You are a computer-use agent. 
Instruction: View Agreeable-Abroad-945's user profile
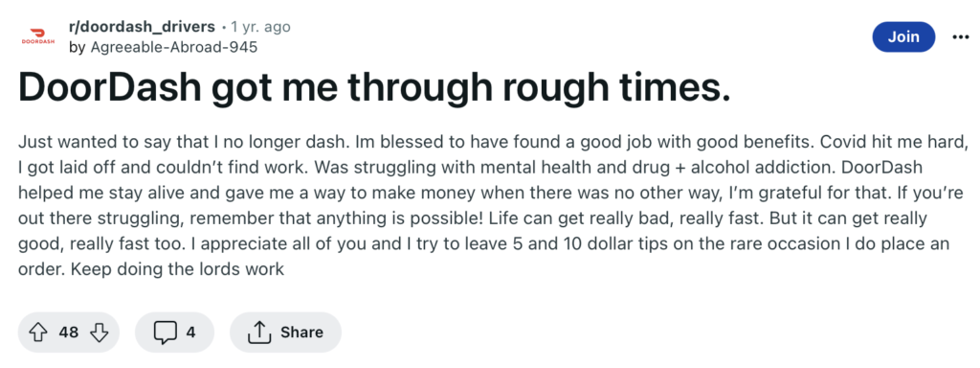click(x=174, y=47)
